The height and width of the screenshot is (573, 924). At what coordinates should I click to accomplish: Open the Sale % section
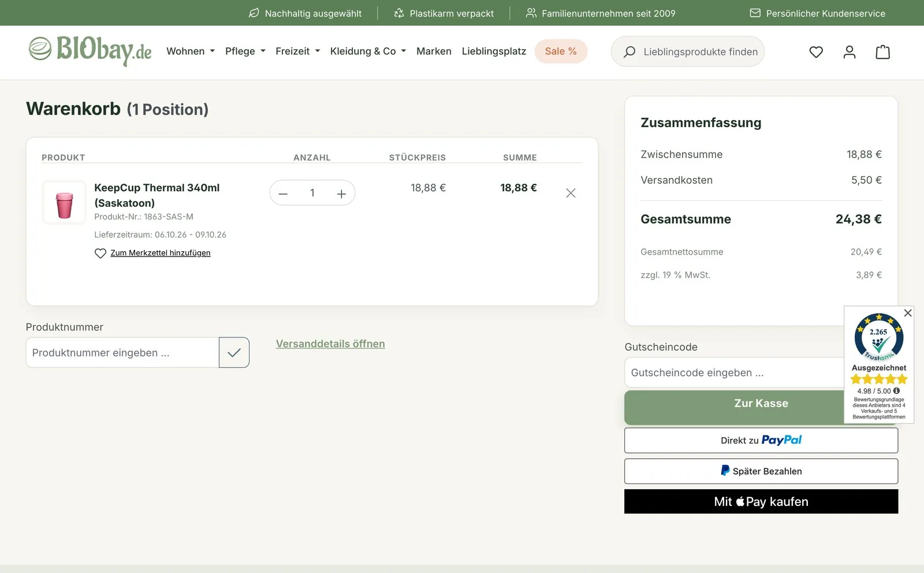(561, 51)
